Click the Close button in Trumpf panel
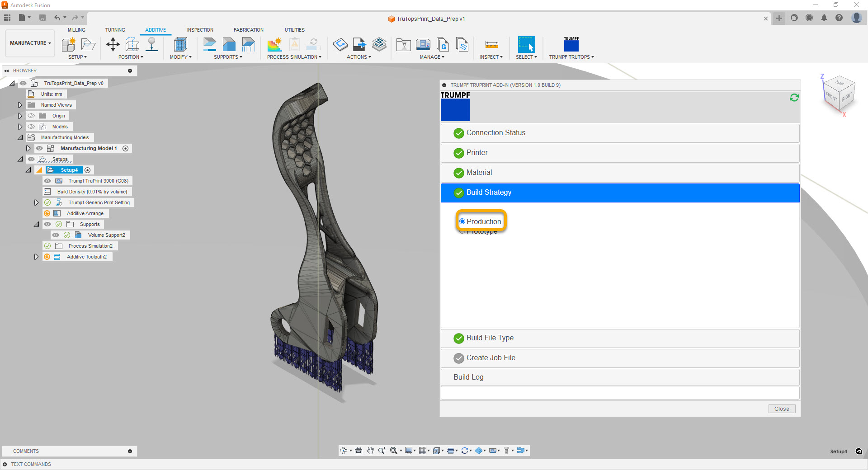 pyautogui.click(x=782, y=409)
